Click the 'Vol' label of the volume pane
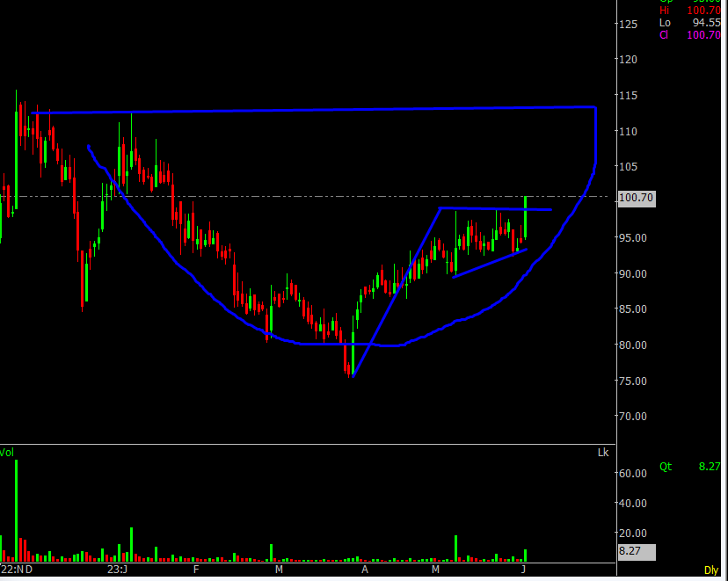This screenshot has height=581, width=728. [x=7, y=452]
